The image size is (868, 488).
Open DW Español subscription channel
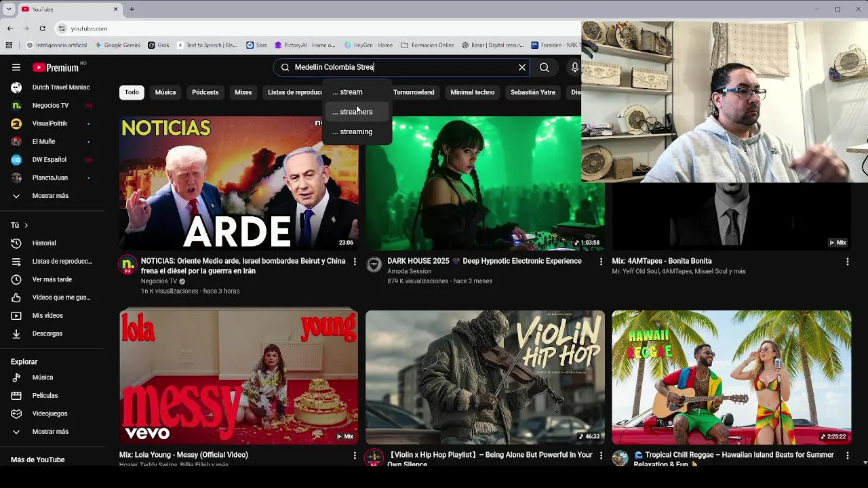click(x=52, y=160)
